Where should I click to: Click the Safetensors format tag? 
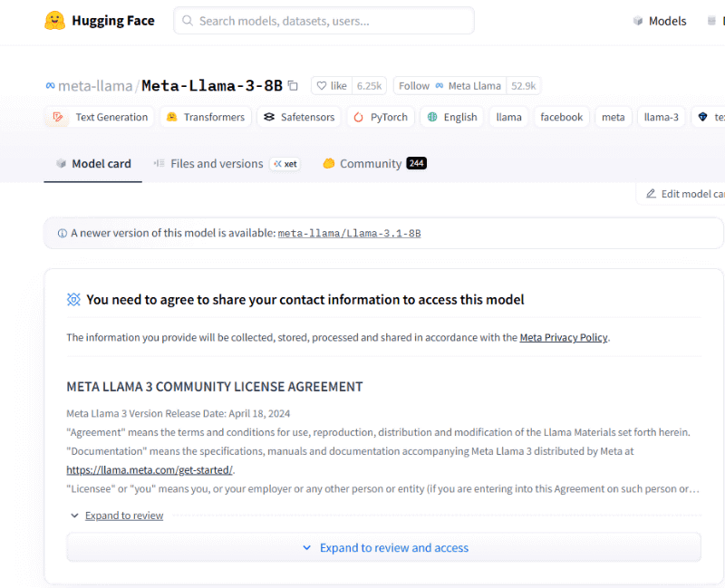click(x=298, y=117)
